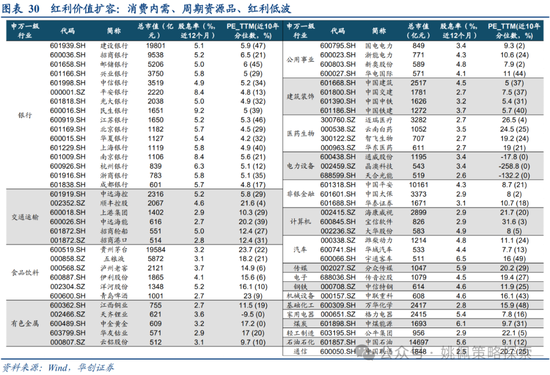The image size is (550, 375).
Task: Click stock code 600362.SH
Action: point(68,305)
